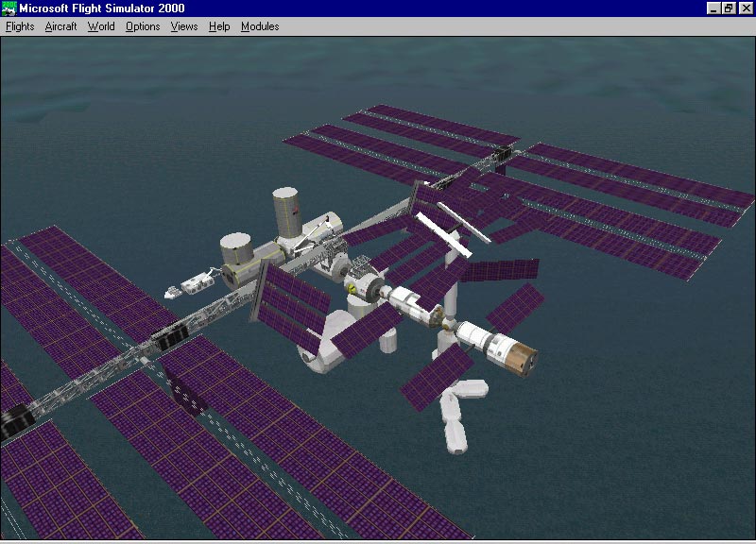The width and height of the screenshot is (756, 544).
Task: Open the Options menu
Action: [143, 26]
